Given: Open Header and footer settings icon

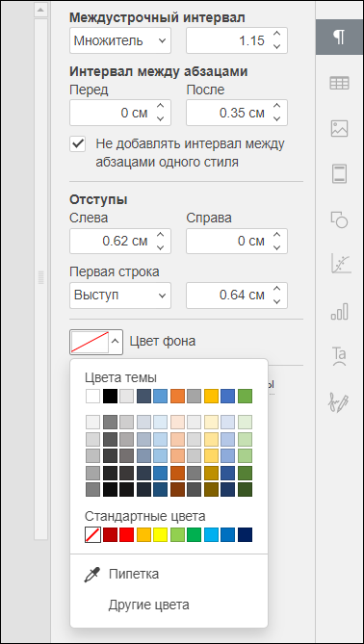Looking at the screenshot, I should [339, 173].
